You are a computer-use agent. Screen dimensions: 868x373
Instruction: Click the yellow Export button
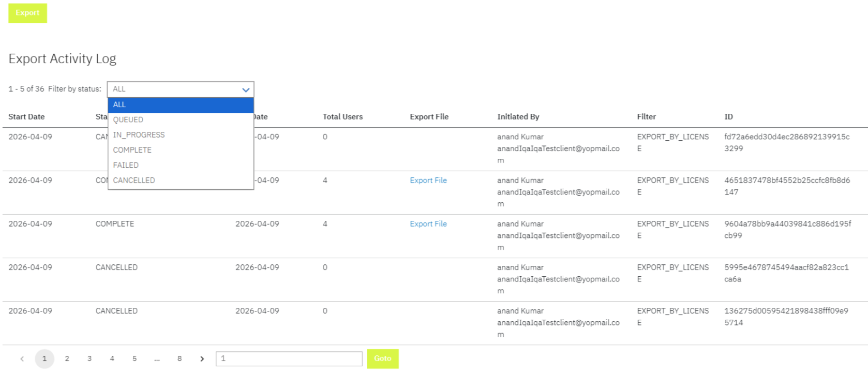[x=27, y=13]
